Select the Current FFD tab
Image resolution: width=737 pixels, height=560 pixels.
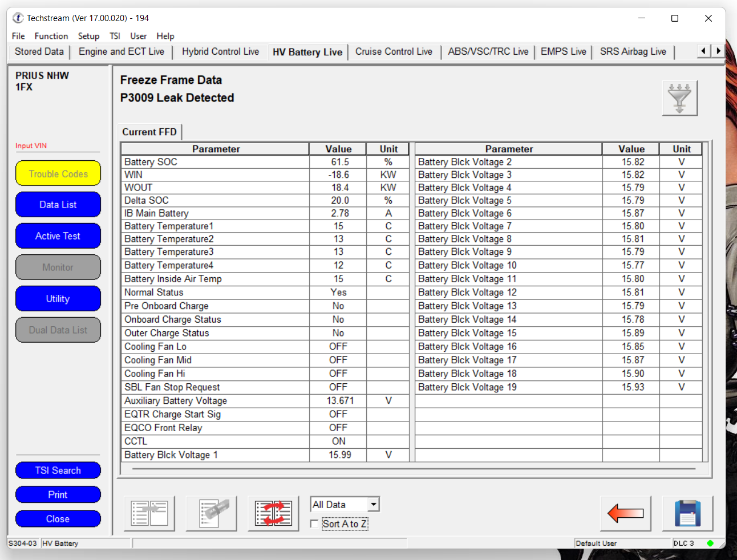pyautogui.click(x=149, y=132)
